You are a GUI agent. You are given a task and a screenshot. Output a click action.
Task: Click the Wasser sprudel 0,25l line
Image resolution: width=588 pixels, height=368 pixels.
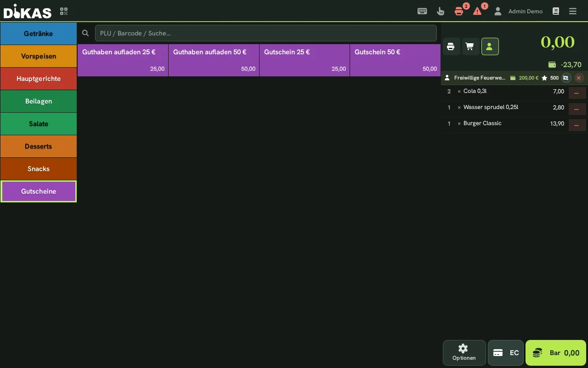tap(504, 109)
